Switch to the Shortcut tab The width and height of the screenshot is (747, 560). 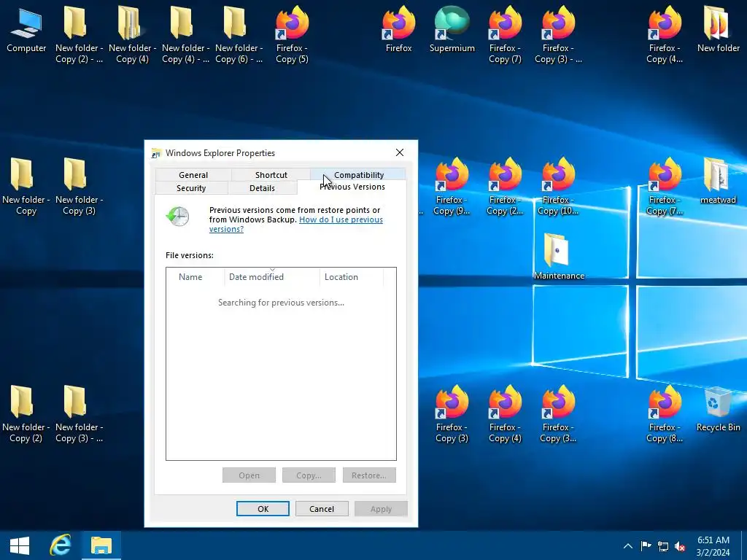click(271, 175)
